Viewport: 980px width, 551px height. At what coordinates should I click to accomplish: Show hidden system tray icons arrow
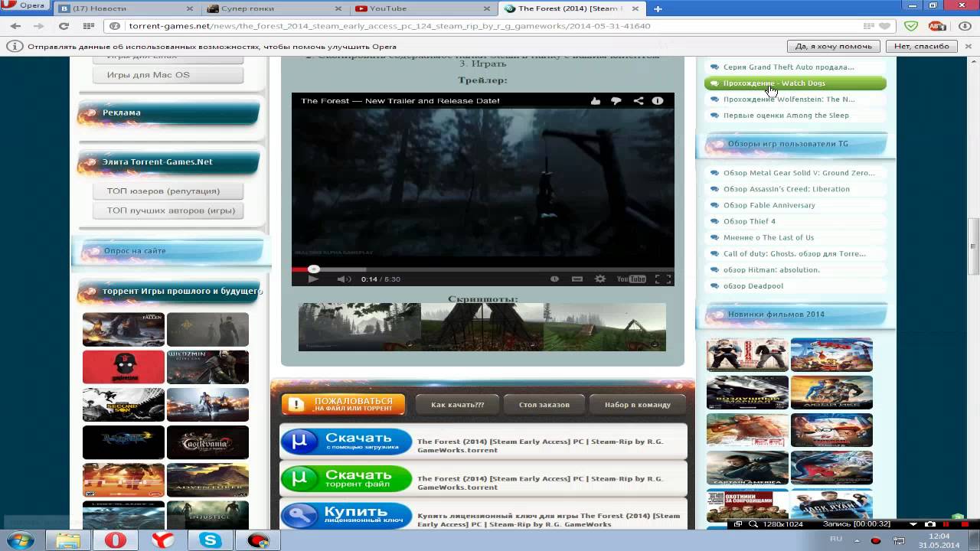pyautogui.click(x=858, y=540)
